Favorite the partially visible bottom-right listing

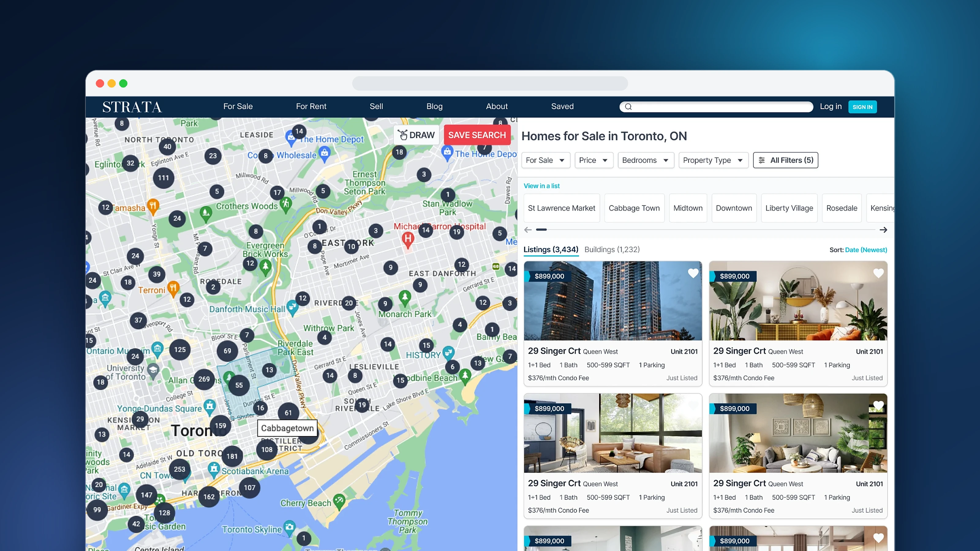click(878, 538)
